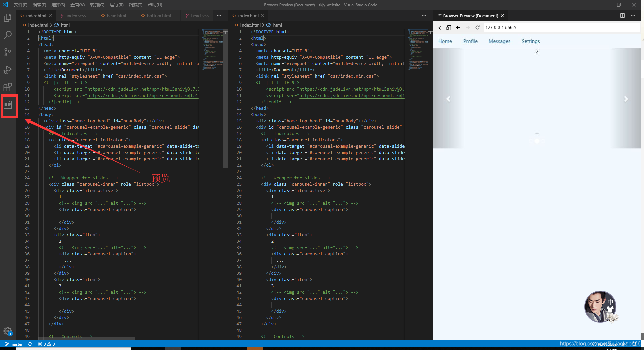Toggle device emulation in browser preview
Image resolution: width=644 pixels, height=350 pixels.
[x=449, y=28]
